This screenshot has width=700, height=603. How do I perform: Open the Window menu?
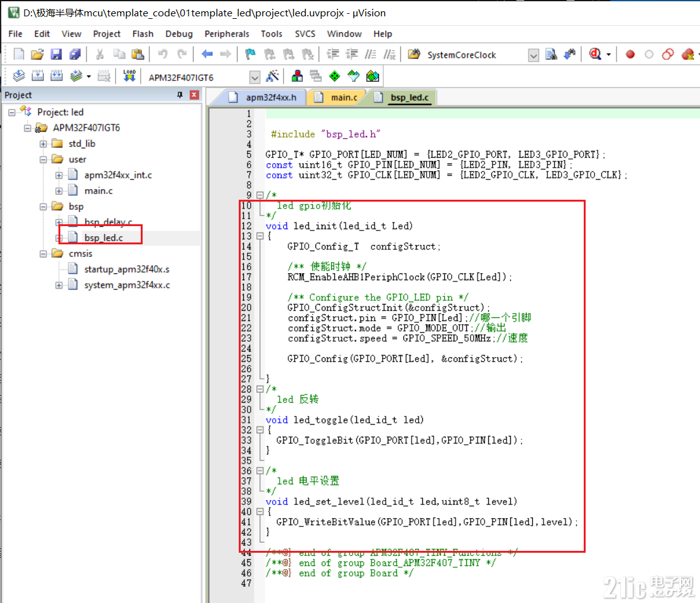pyautogui.click(x=344, y=34)
